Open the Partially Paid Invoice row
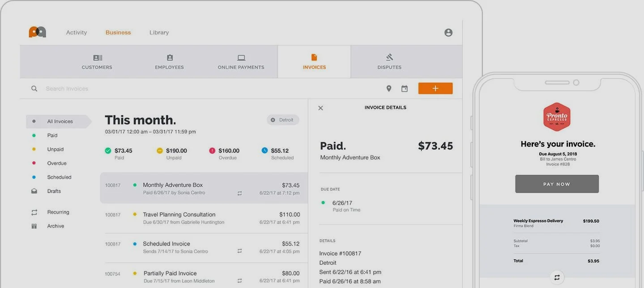Image resolution: width=644 pixels, height=288 pixels. [204, 276]
